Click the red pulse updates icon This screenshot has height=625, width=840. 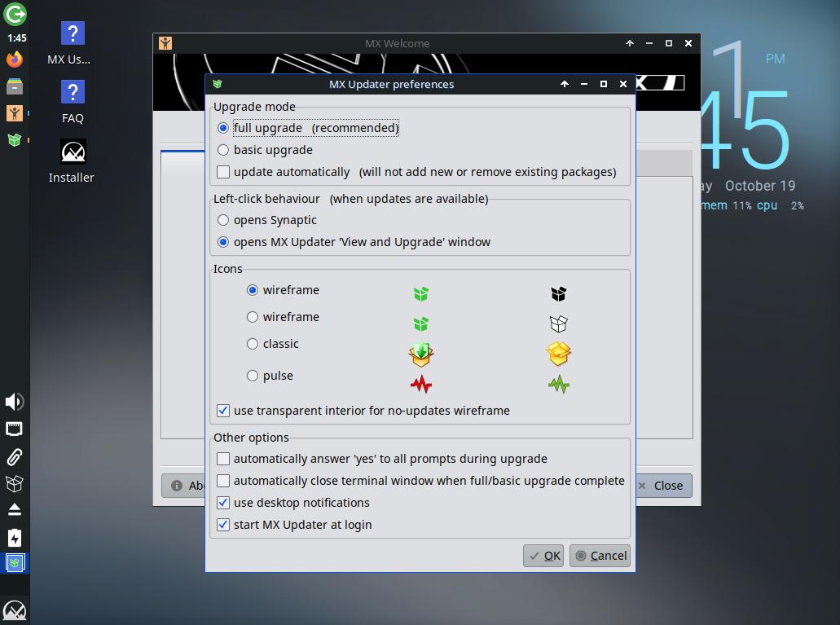click(421, 385)
